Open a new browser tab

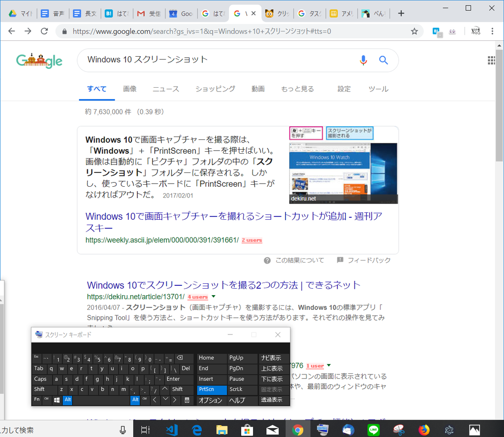401,13
